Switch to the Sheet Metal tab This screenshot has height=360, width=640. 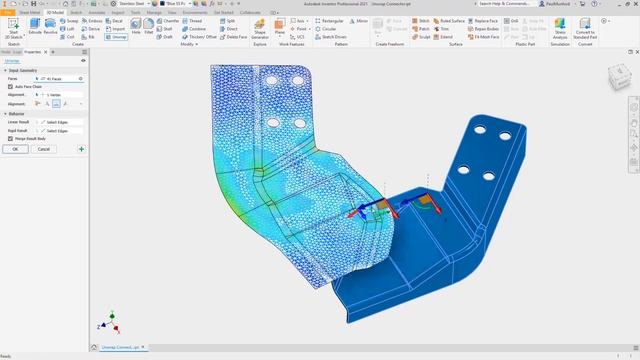click(30, 13)
